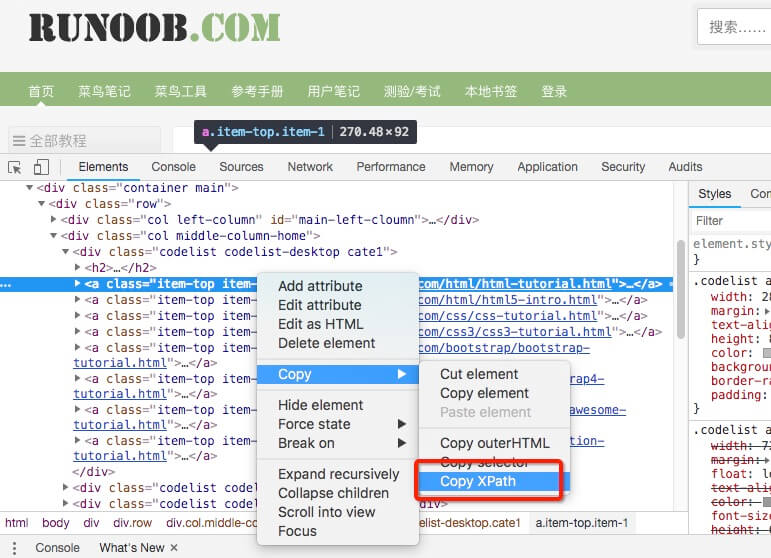
Task: Open the Break on submenu arrow
Action: (x=402, y=443)
